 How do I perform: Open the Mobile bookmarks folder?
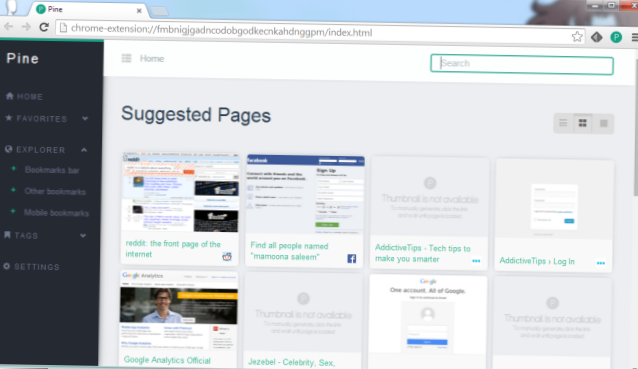click(x=56, y=212)
